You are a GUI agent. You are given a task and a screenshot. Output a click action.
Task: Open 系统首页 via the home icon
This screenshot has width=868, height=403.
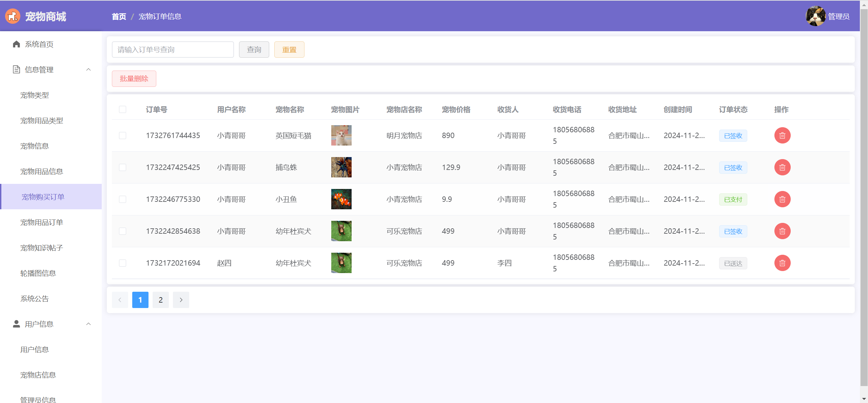pyautogui.click(x=16, y=44)
